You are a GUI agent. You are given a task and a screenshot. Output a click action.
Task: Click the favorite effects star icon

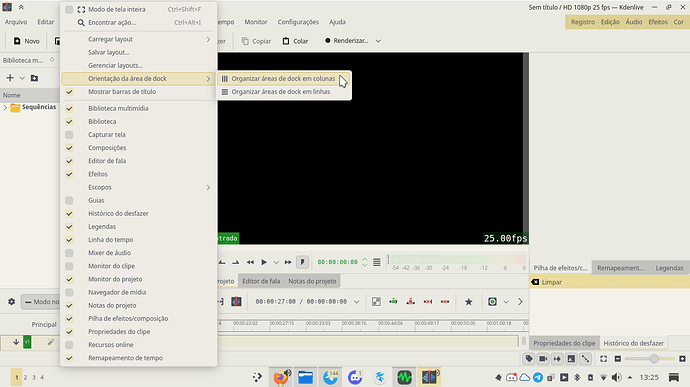tap(469, 302)
